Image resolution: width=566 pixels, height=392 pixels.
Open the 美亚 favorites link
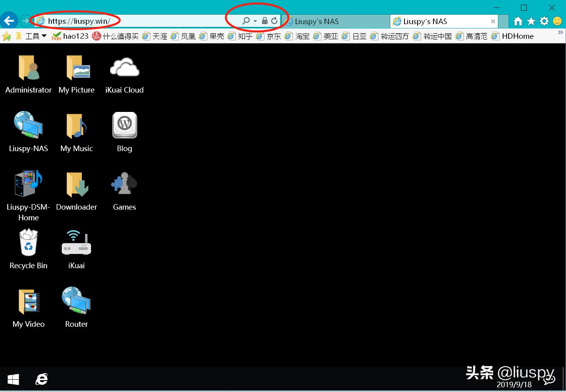(x=326, y=36)
